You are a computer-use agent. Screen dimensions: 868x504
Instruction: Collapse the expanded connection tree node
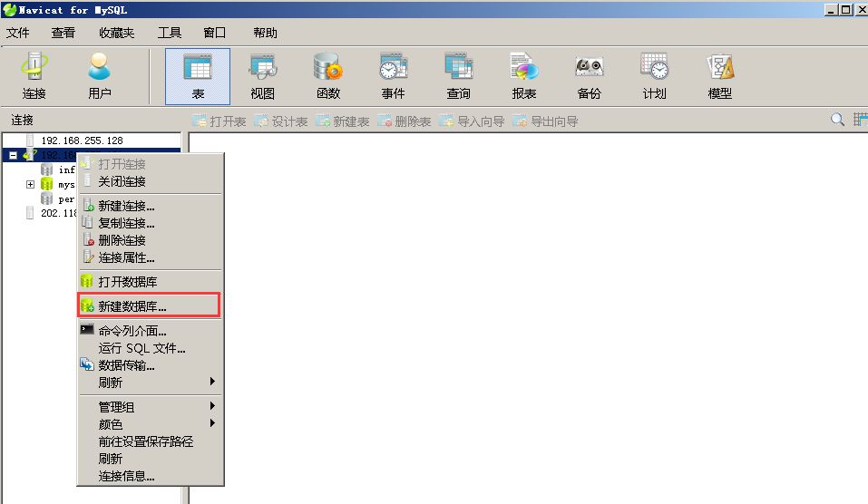13,155
